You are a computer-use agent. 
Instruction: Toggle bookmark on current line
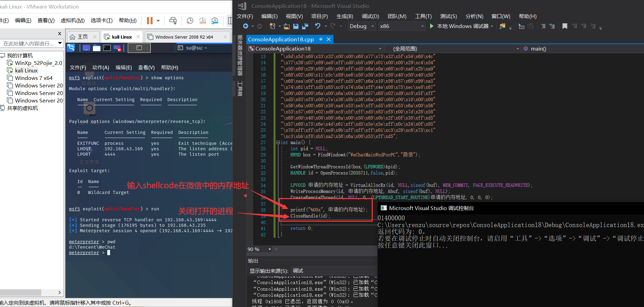(565, 26)
